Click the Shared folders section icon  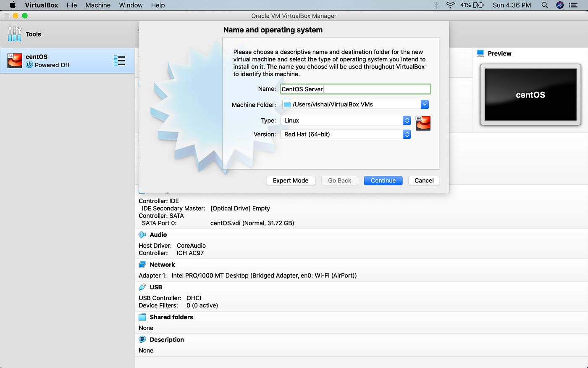(142, 317)
